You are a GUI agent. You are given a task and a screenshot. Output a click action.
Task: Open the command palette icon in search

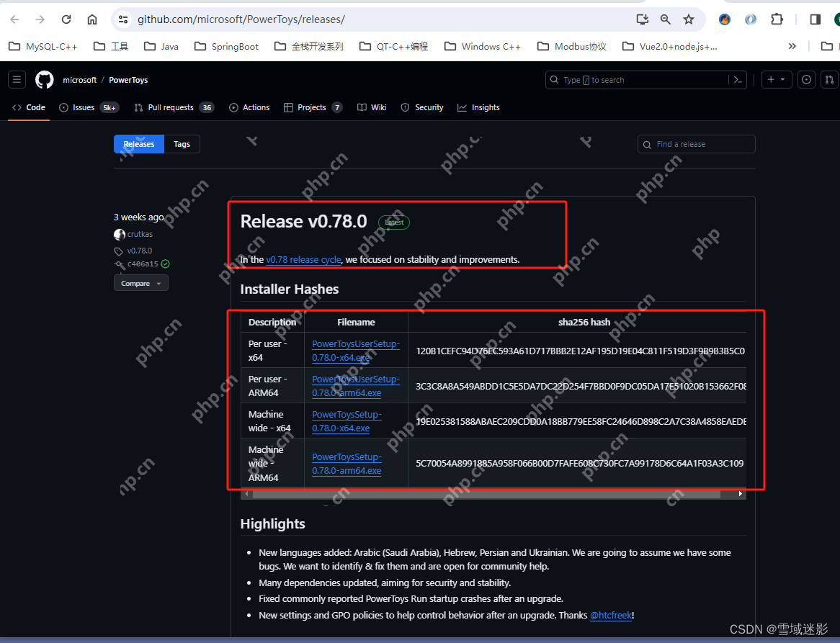(738, 80)
